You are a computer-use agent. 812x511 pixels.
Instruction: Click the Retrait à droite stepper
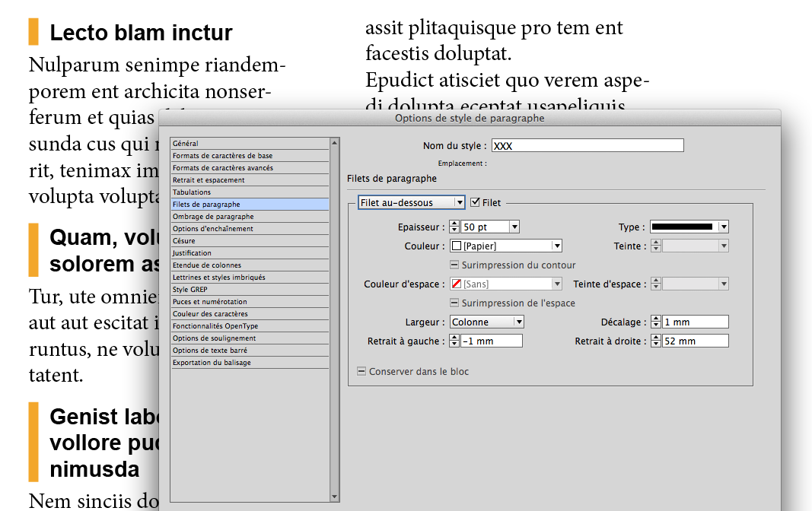pos(655,341)
